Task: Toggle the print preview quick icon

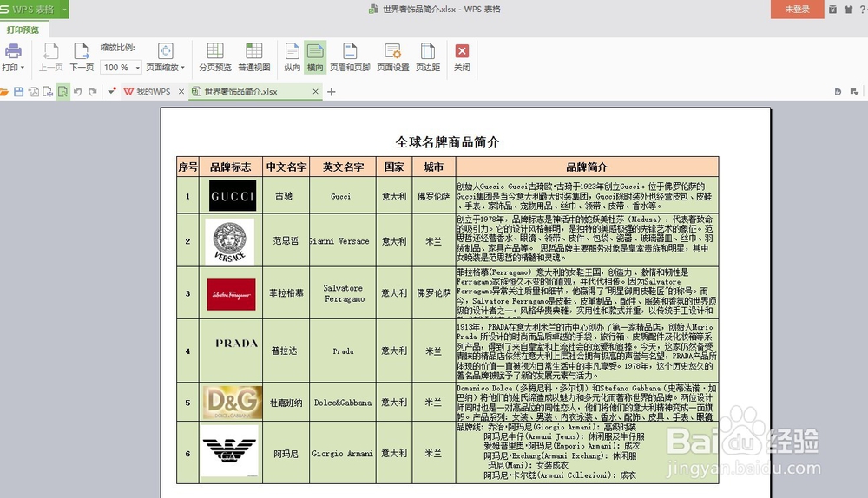Action: coord(62,92)
